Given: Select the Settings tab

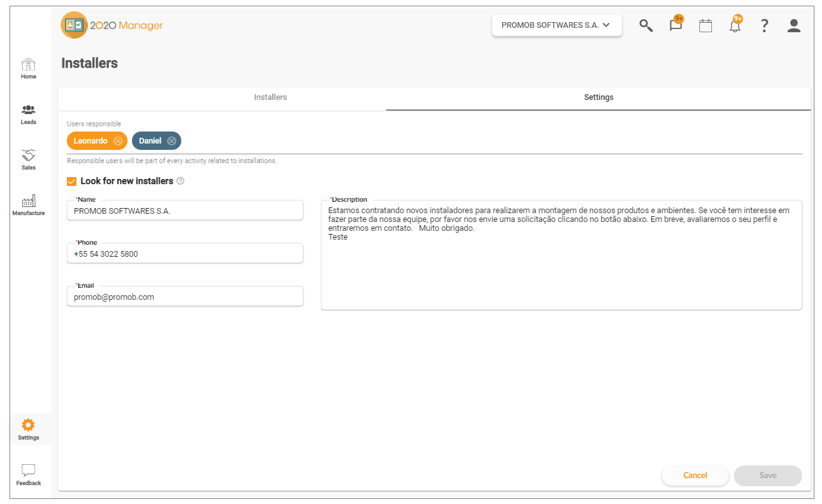Looking at the screenshot, I should 599,97.
